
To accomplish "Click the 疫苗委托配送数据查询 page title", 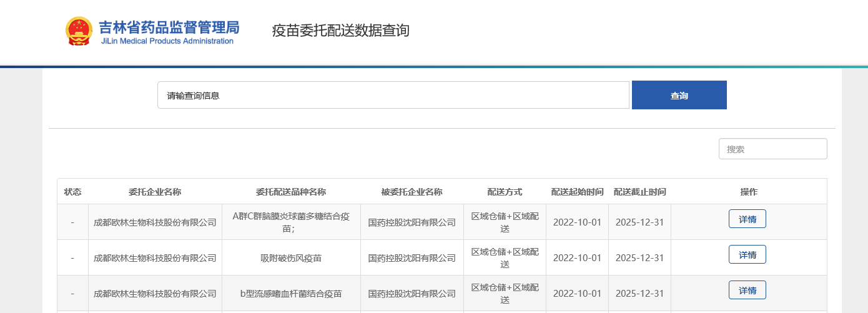I will pyautogui.click(x=340, y=31).
